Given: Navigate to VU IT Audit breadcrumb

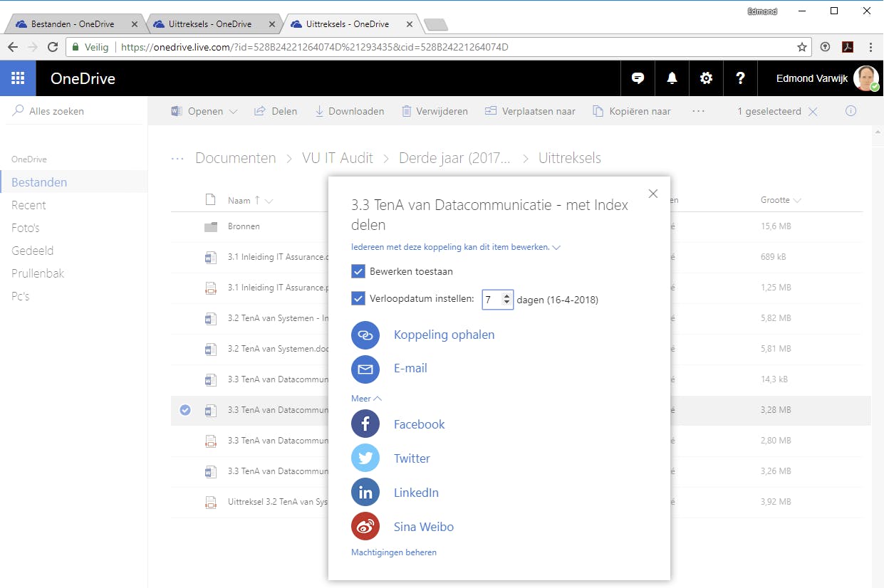Looking at the screenshot, I should point(337,158).
